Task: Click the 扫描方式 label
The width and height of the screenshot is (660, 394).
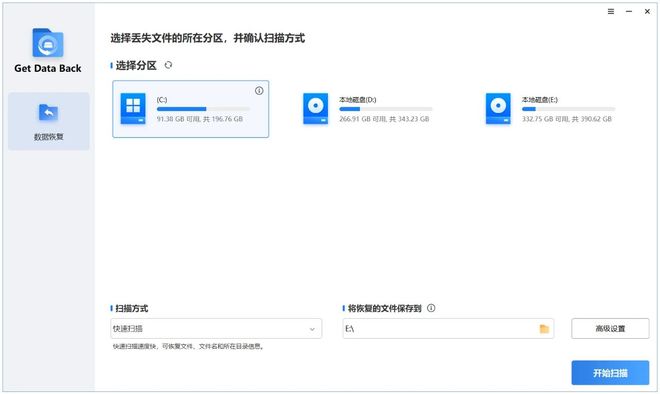Action: 132,309
